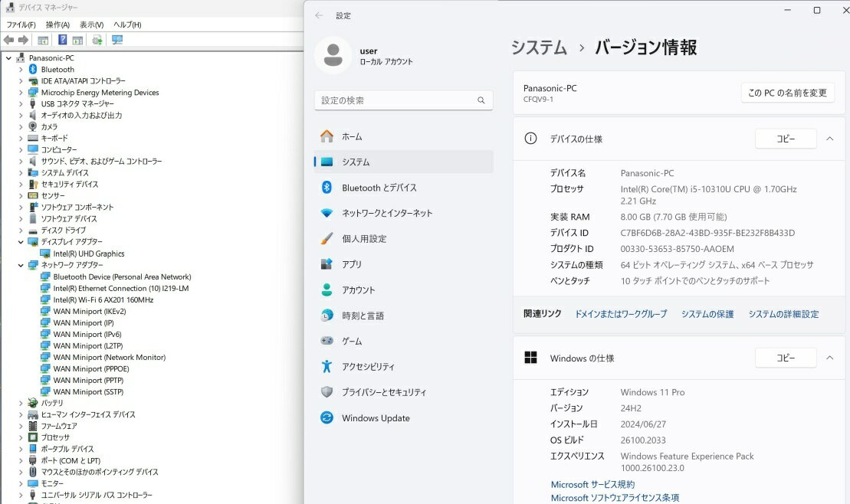Open アクセシビリティ settings page
Screen dimensions: 850x504
[x=368, y=367]
